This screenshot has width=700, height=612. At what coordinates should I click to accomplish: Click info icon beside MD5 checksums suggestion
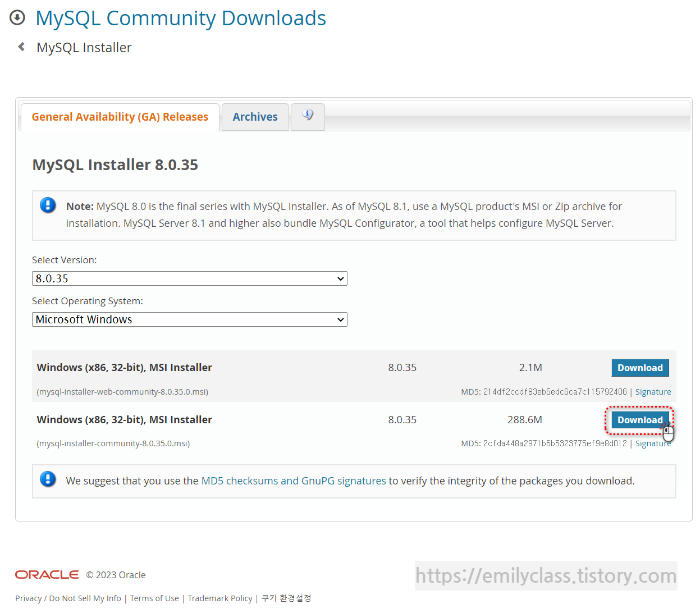pos(48,479)
